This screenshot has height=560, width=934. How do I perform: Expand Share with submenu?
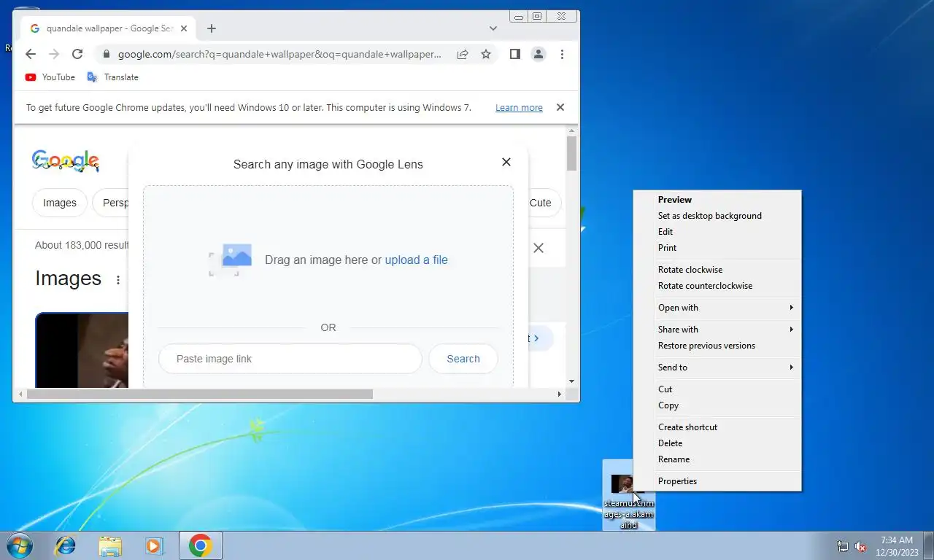[x=717, y=330]
